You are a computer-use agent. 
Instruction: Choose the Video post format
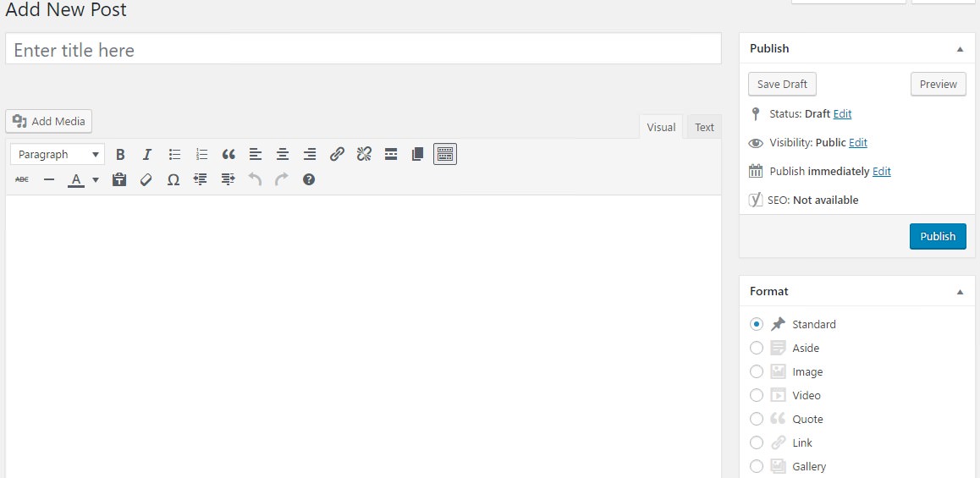click(757, 395)
